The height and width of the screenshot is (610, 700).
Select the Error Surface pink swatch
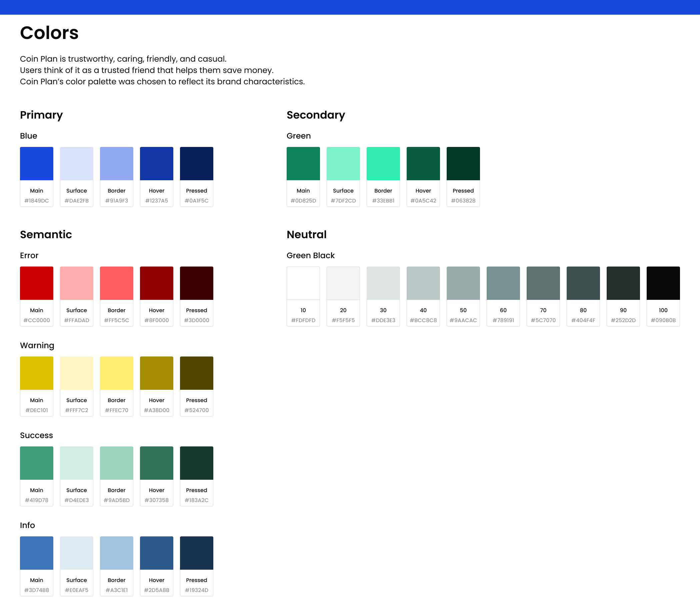coord(77,283)
